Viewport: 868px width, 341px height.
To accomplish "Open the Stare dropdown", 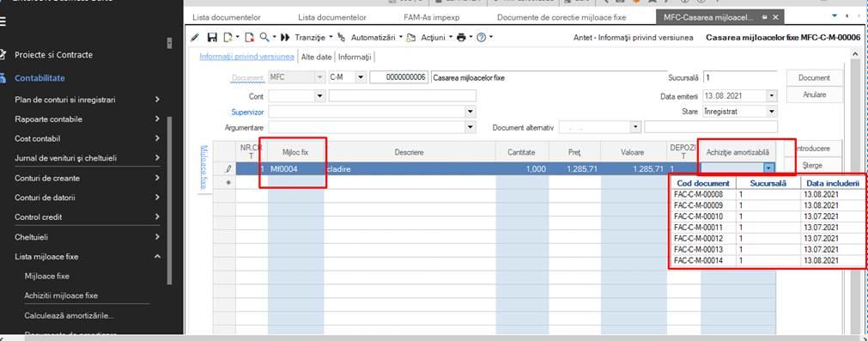I will tap(772, 112).
